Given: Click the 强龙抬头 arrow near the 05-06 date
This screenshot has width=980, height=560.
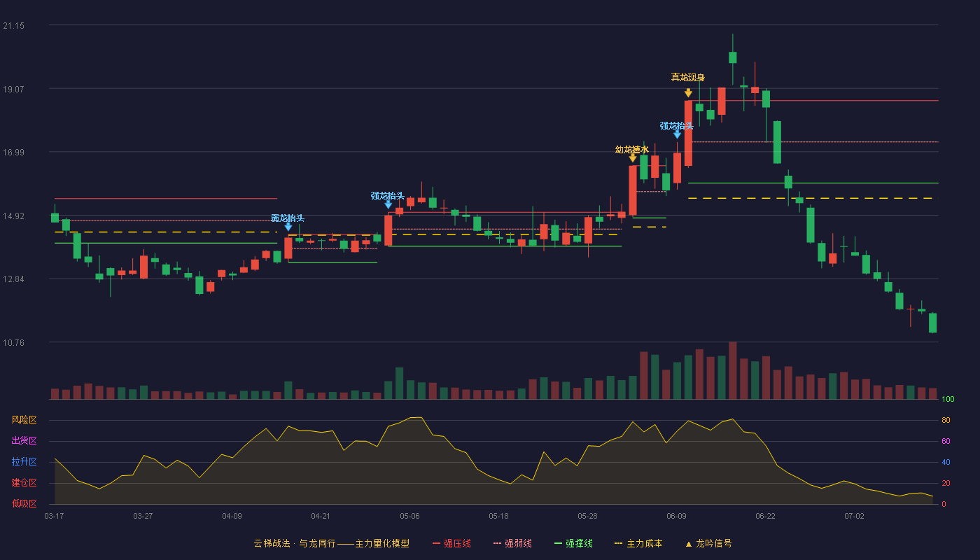Looking at the screenshot, I should pyautogui.click(x=388, y=204).
